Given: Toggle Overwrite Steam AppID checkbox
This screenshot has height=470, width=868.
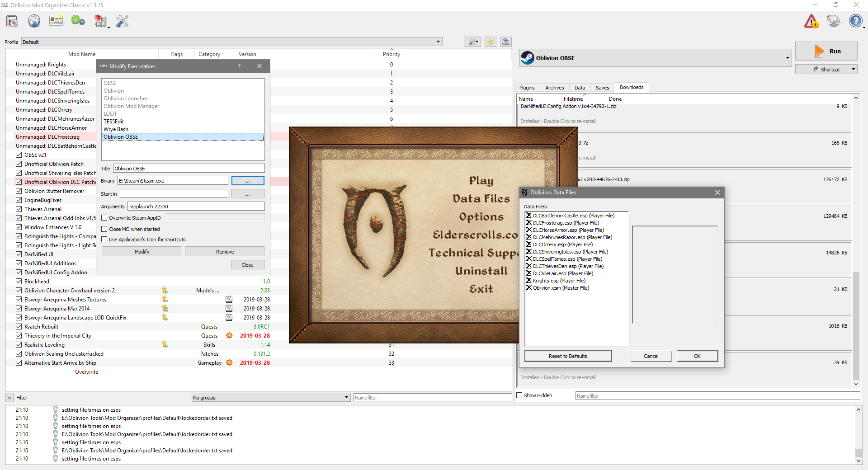Looking at the screenshot, I should 104,218.
